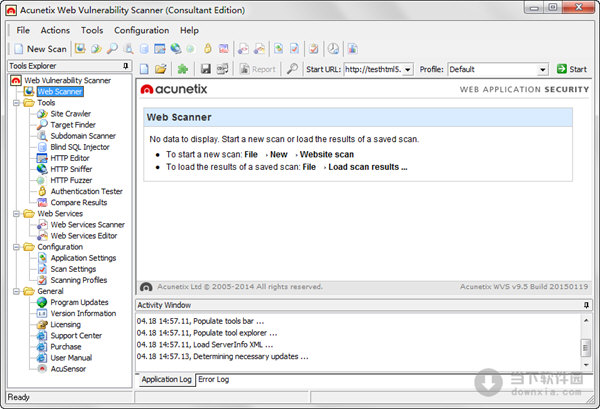Click the green Start button

pos(572,69)
